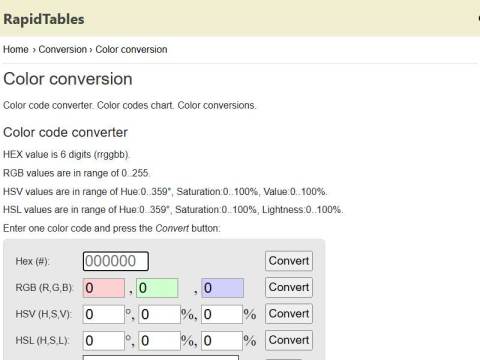
Task: Focus the HSL hue field
Action: click(x=104, y=341)
